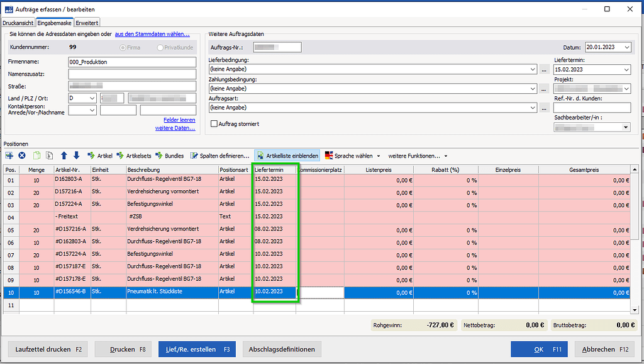Click ellipsis button next to Zahlungsbedingung
644x364 pixels.
544,89
